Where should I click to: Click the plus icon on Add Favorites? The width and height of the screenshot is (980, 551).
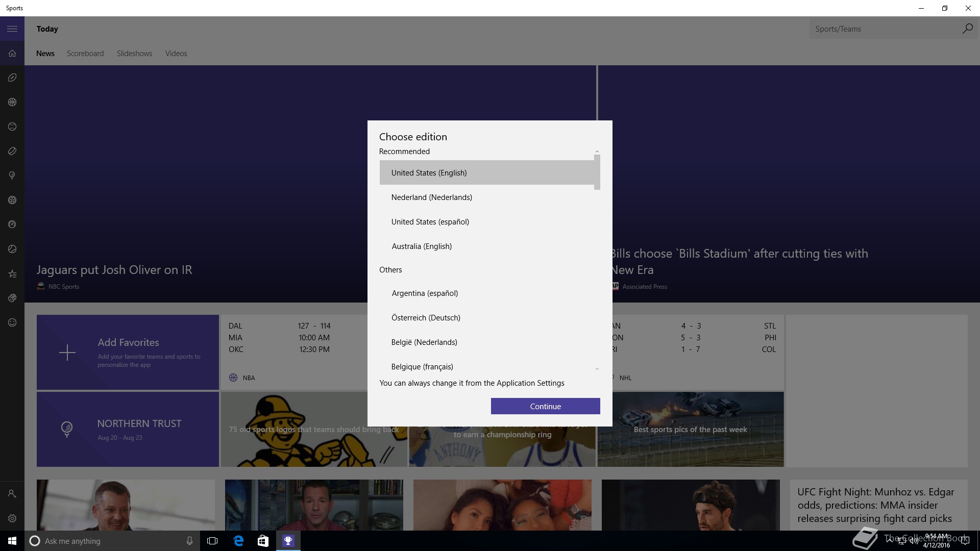(67, 353)
